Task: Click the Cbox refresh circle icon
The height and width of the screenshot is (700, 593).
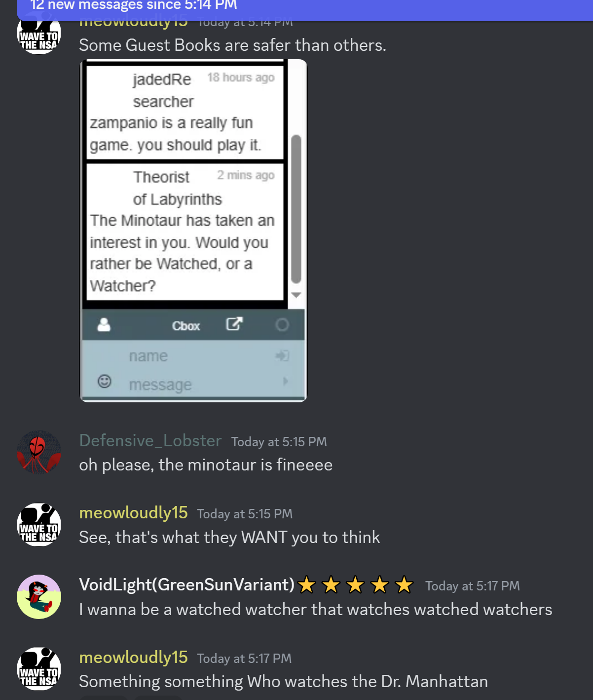Action: [x=282, y=325]
